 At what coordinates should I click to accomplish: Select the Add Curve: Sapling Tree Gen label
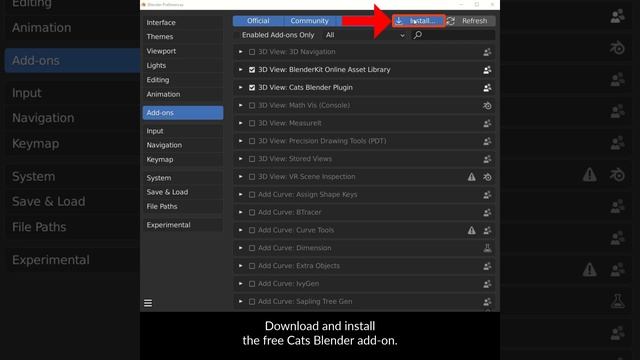305,302
